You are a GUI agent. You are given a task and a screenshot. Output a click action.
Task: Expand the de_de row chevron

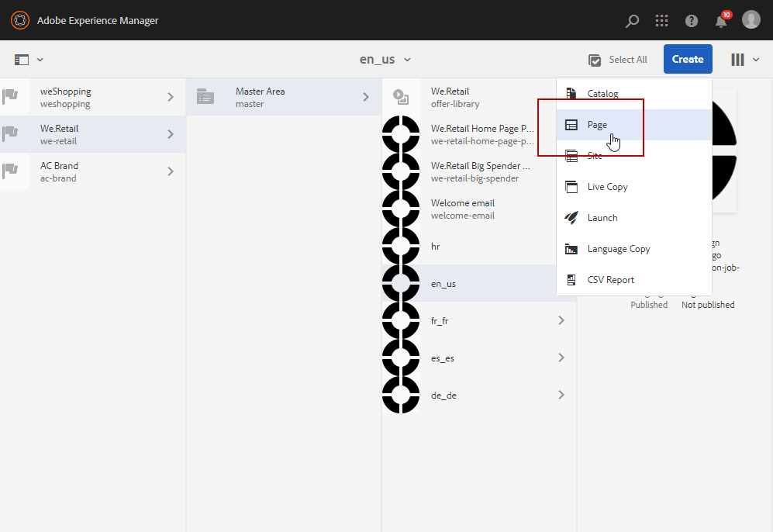[x=561, y=395]
